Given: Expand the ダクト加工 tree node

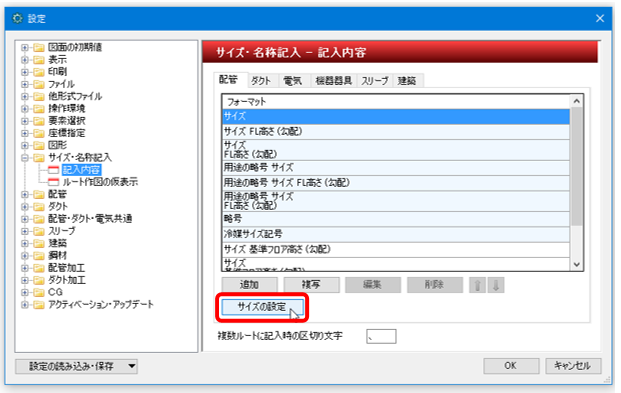Looking at the screenshot, I should pyautogui.click(x=25, y=280).
